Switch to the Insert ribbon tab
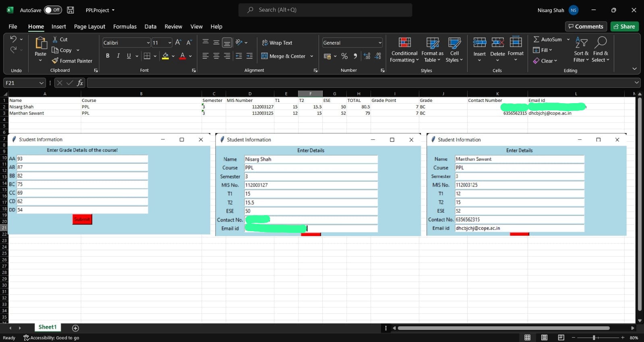 (59, 27)
